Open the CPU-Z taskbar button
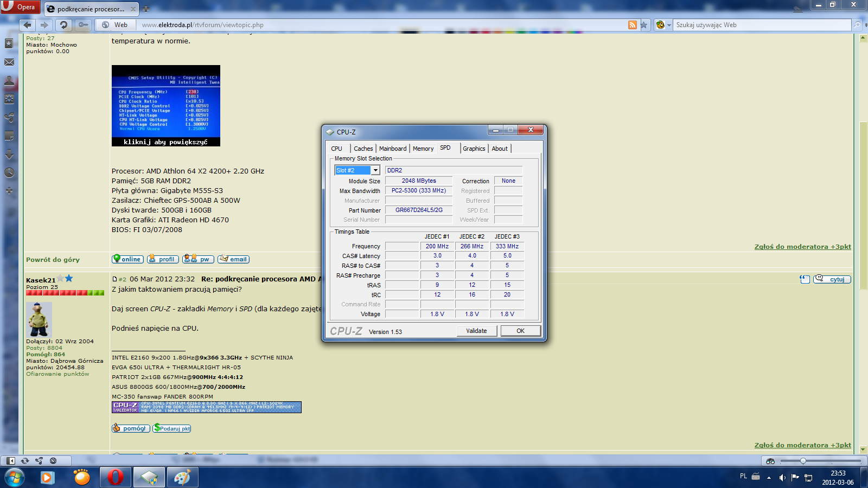Screen dimensions: 868x488 pos(149,478)
